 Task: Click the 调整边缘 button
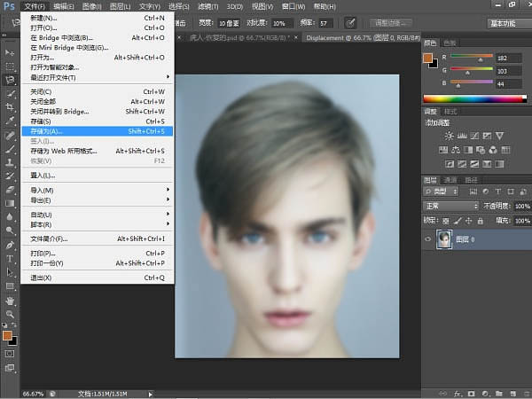(x=390, y=23)
